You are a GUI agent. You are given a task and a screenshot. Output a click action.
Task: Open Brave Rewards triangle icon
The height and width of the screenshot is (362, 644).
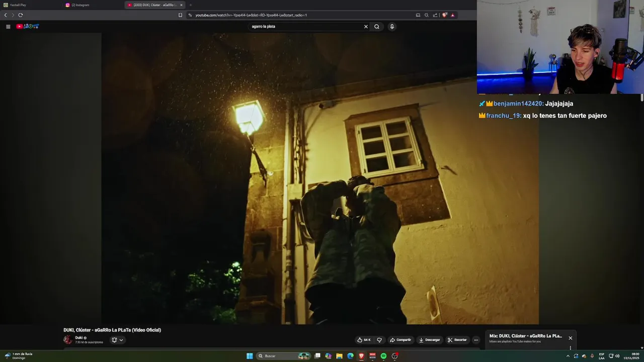click(x=452, y=15)
